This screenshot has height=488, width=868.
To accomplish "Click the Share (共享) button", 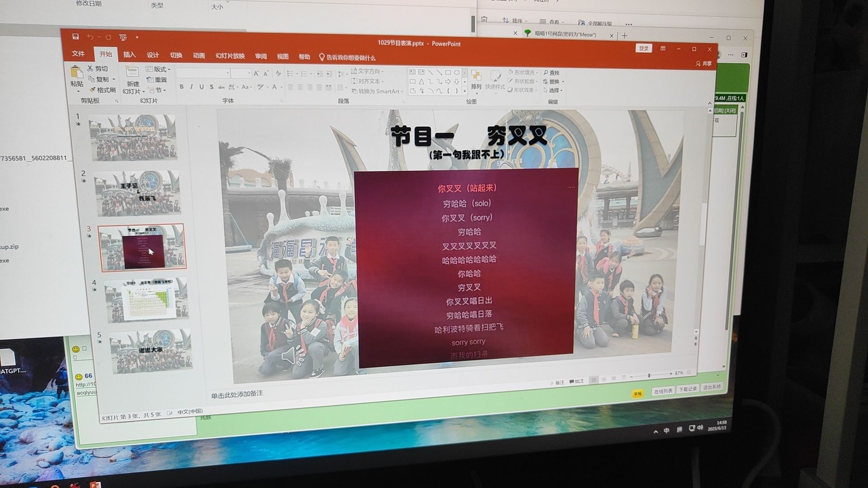I will click(x=703, y=64).
